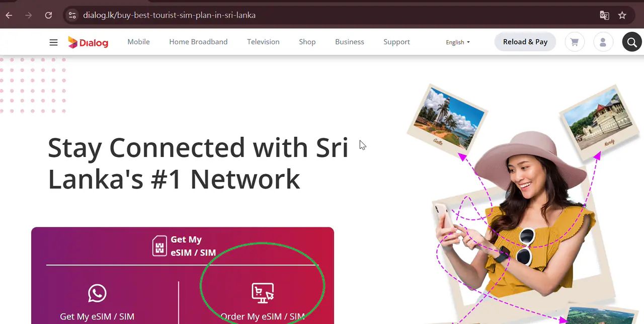Click the Galle photo thumbnail
Screen dimensions: 644x324
(x=446, y=118)
